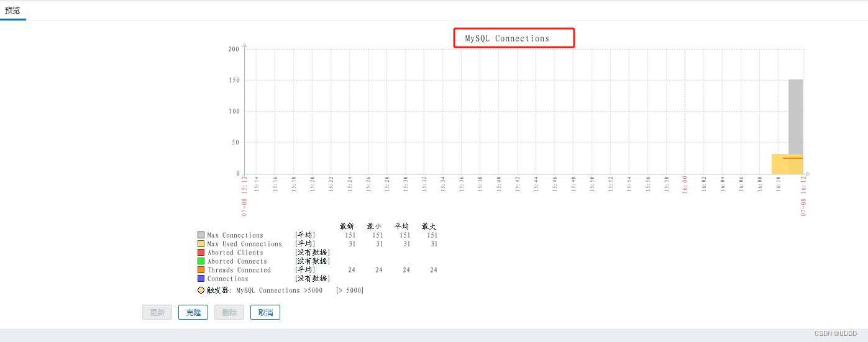868x342 pixels.
Task: Click the 150 value on the Y axis
Action: [234, 81]
